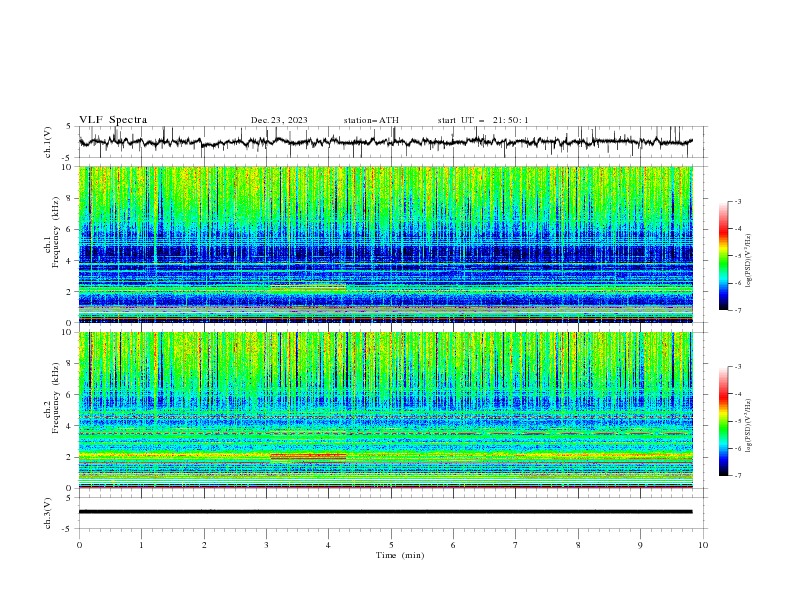Click the red 2 kHz band in ch.2 spectrogram
Viewport: 792px width, 612px height.
point(308,456)
